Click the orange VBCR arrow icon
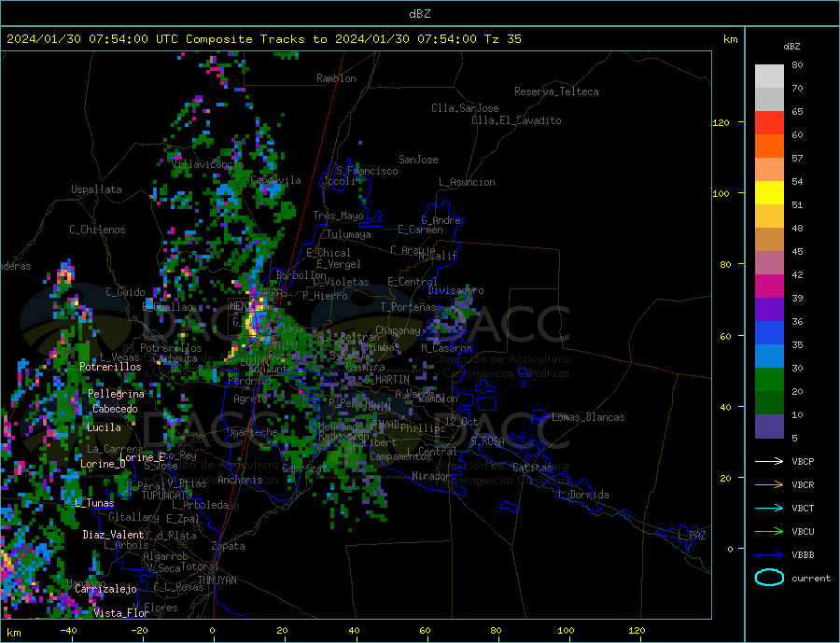The width and height of the screenshot is (840, 643). (769, 485)
